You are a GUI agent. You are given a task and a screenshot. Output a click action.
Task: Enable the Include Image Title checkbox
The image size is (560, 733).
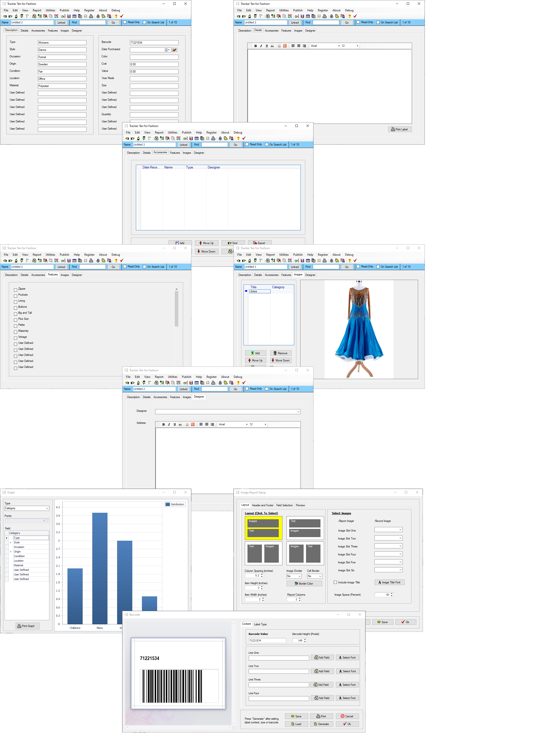(335, 582)
